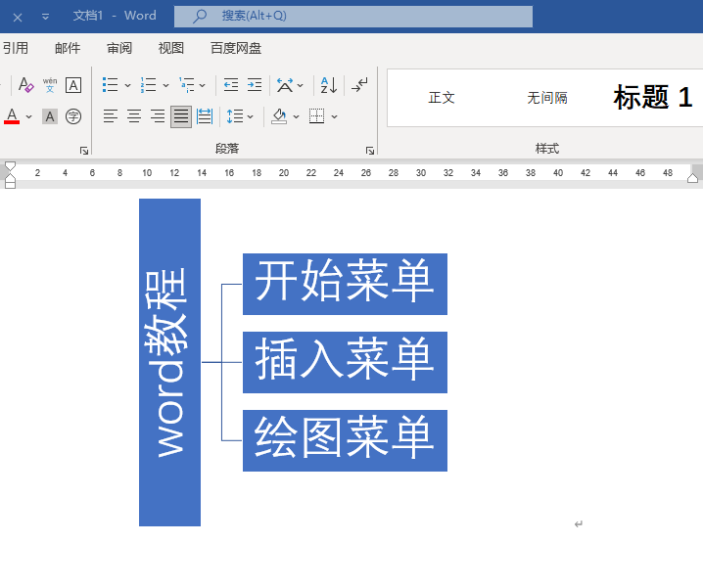Open the 引用 (References) tab
This screenshot has height=588, width=703.
point(16,48)
